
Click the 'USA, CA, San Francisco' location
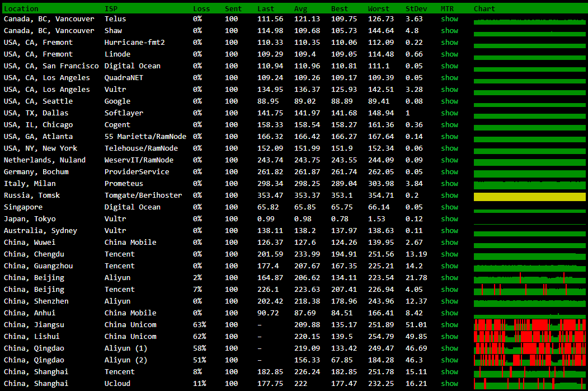coord(51,66)
